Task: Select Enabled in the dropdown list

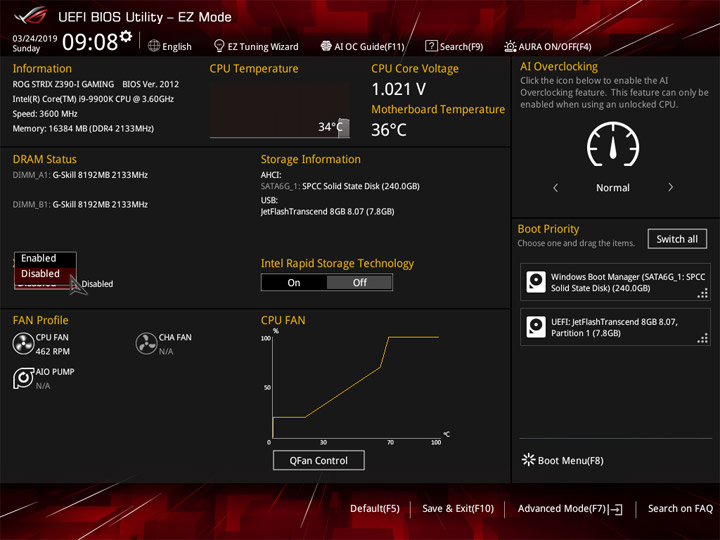Action: pyautogui.click(x=45, y=258)
